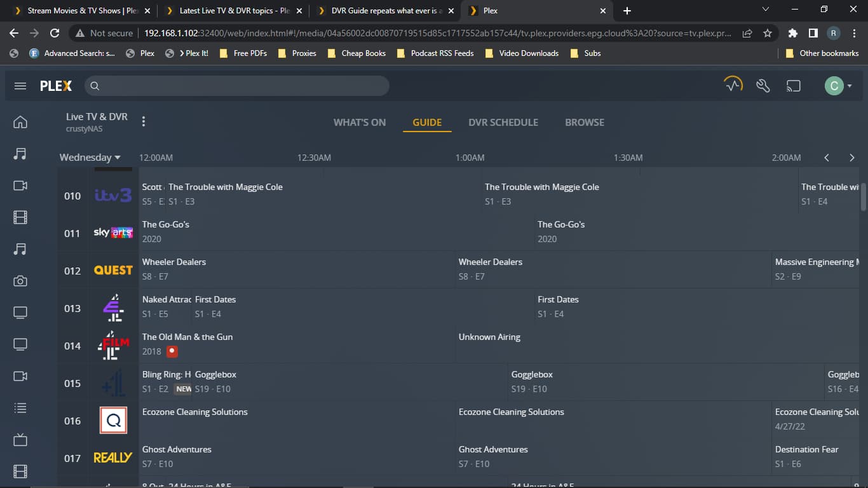Image resolution: width=868 pixels, height=488 pixels.
Task: Open the Bling Ring listing
Action: 165,383
